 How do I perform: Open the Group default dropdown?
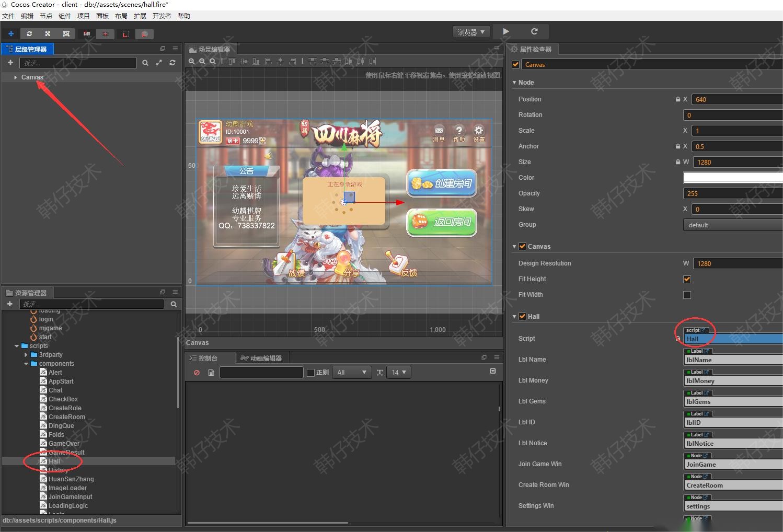tap(733, 225)
